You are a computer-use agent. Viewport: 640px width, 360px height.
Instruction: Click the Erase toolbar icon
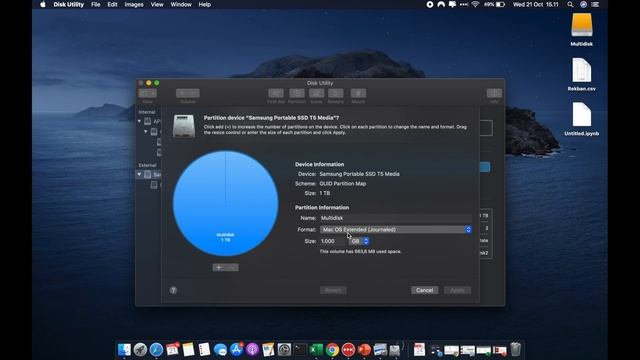click(x=316, y=93)
